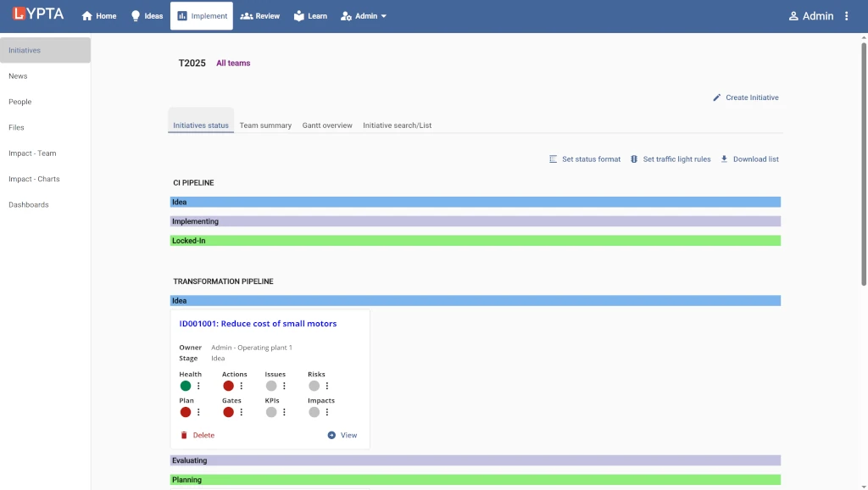Screen dimensions: 868x490
Task: Switch to Team summary tab
Action: pos(265,125)
